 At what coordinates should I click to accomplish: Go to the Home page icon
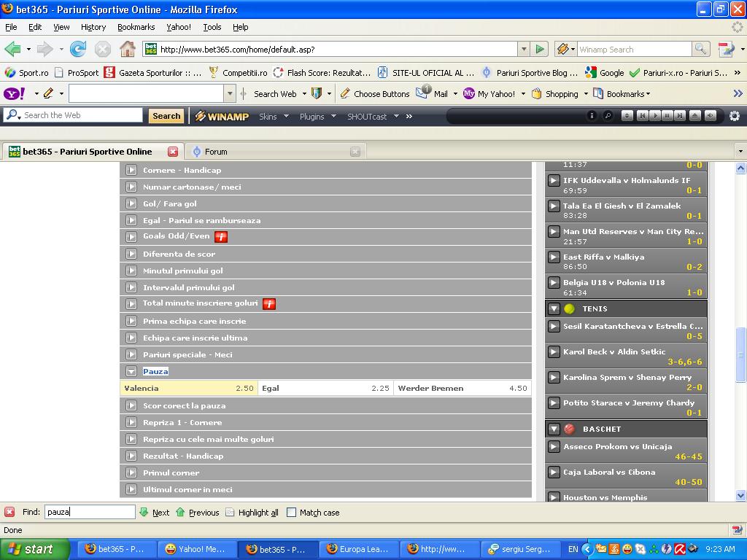(x=128, y=49)
